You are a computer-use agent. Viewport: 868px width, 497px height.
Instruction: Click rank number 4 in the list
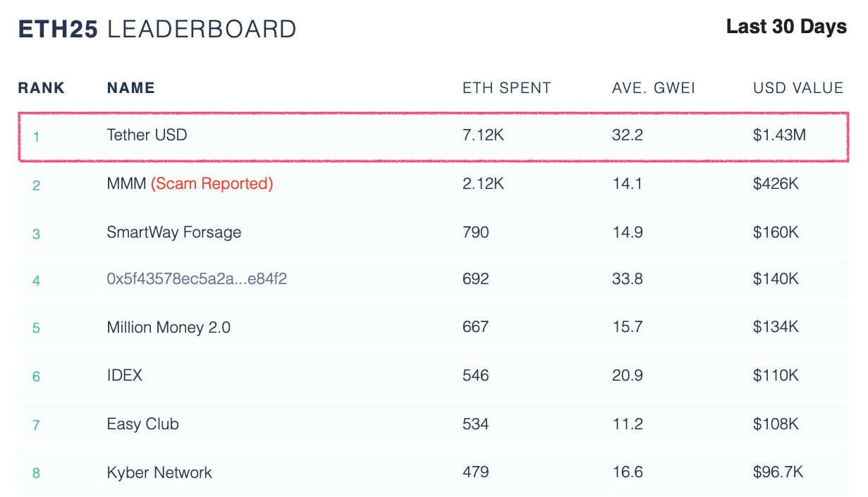tap(36, 281)
